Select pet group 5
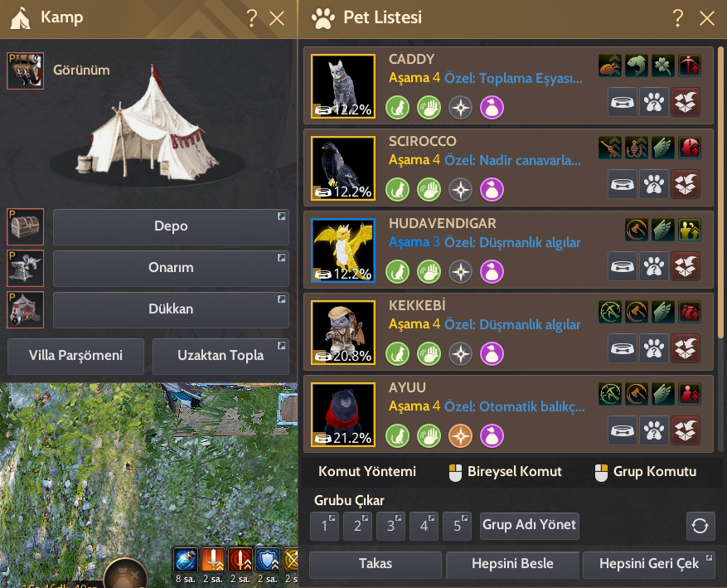 pos(457,526)
